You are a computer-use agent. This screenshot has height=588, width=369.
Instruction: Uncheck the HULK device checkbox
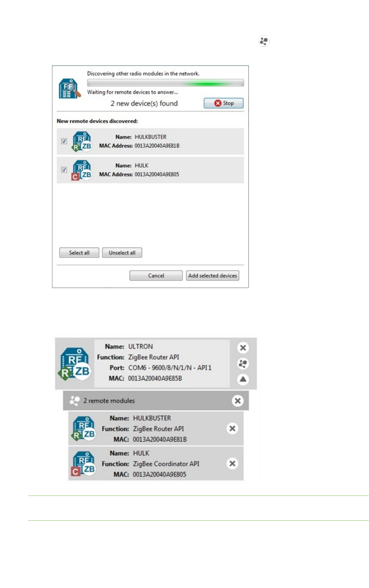pos(64,170)
